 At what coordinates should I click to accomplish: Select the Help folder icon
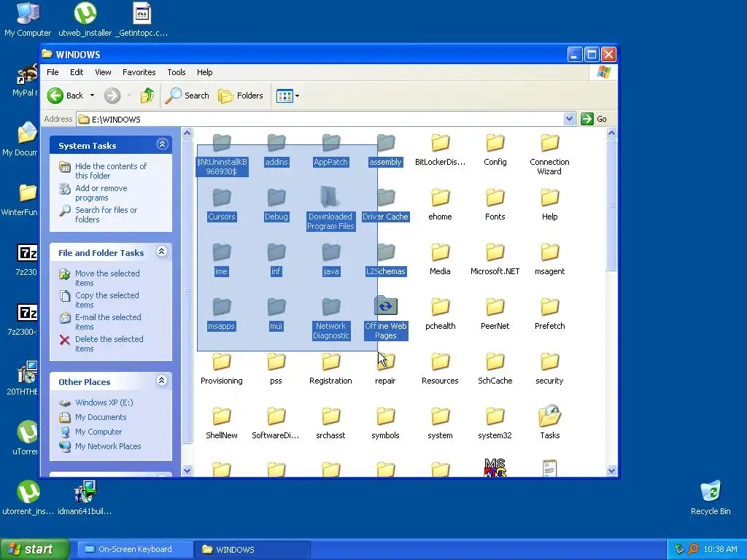pyautogui.click(x=549, y=198)
